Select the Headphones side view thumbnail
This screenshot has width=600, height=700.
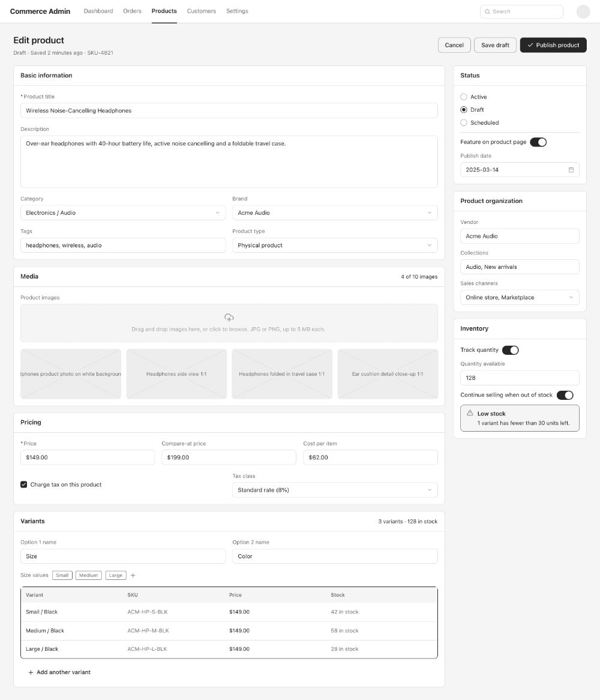(176, 374)
